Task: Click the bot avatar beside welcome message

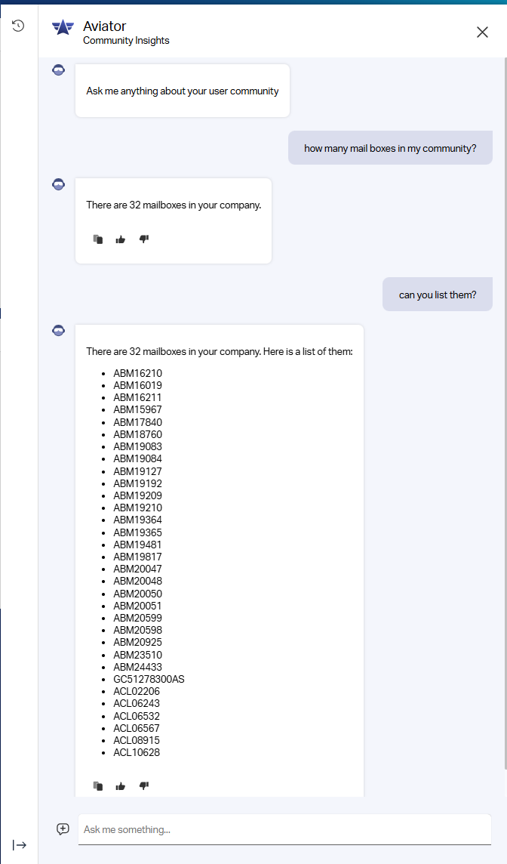Action: tap(58, 70)
